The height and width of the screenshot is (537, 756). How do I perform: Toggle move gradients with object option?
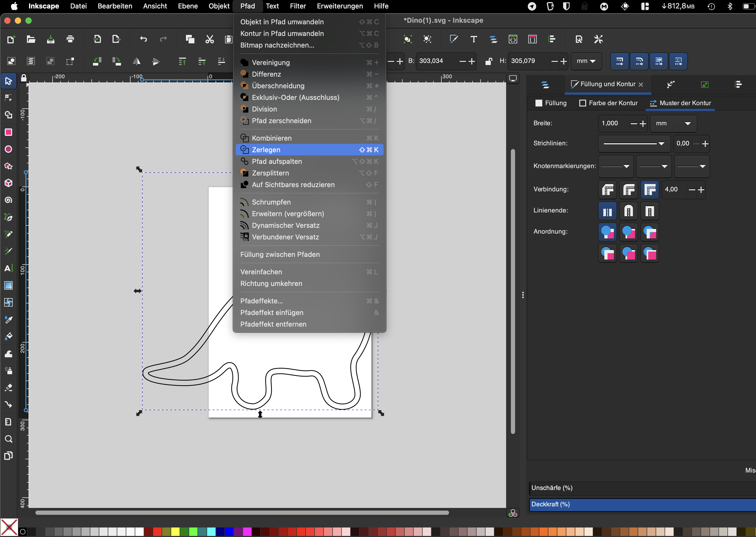coord(659,61)
